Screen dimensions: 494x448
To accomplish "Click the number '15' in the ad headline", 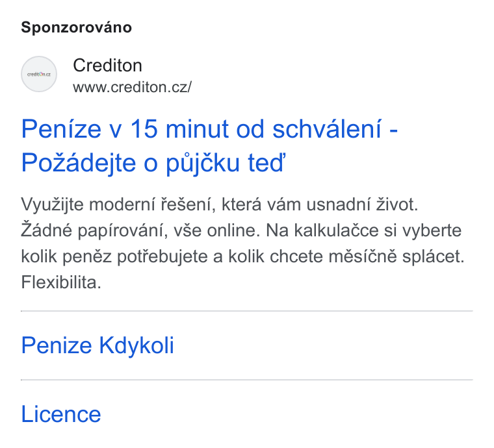I will click(144, 129).
